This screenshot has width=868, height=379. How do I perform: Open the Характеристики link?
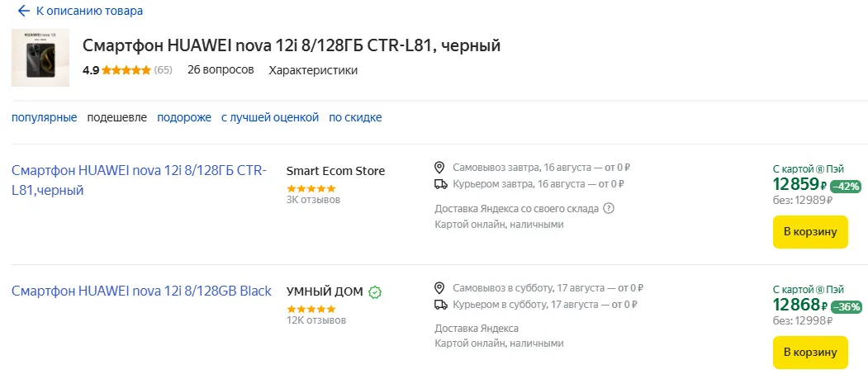tap(313, 70)
